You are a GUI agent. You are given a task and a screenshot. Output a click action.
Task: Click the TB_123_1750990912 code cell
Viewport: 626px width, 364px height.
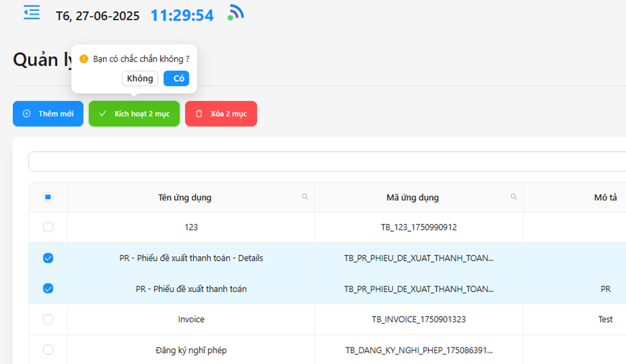coord(419,227)
